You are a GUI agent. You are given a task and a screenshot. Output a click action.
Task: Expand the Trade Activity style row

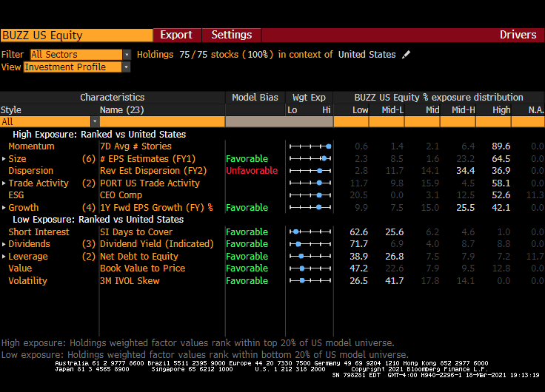click(x=4, y=183)
